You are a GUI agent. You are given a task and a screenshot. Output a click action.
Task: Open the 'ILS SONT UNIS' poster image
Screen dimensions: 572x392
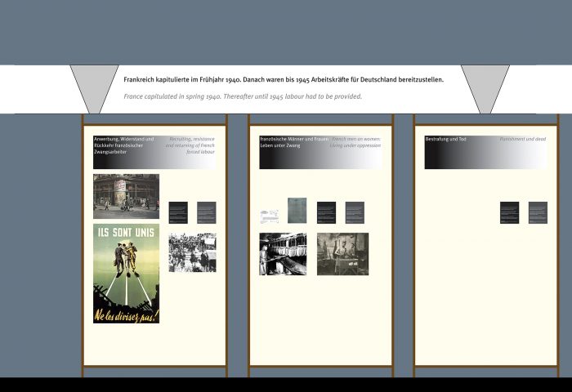pos(126,274)
